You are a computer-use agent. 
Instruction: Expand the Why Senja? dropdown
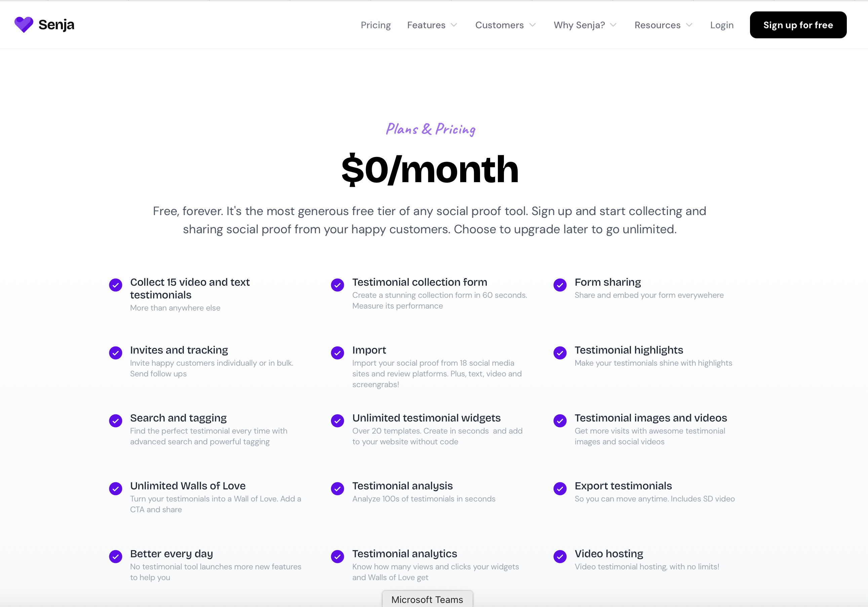point(585,25)
